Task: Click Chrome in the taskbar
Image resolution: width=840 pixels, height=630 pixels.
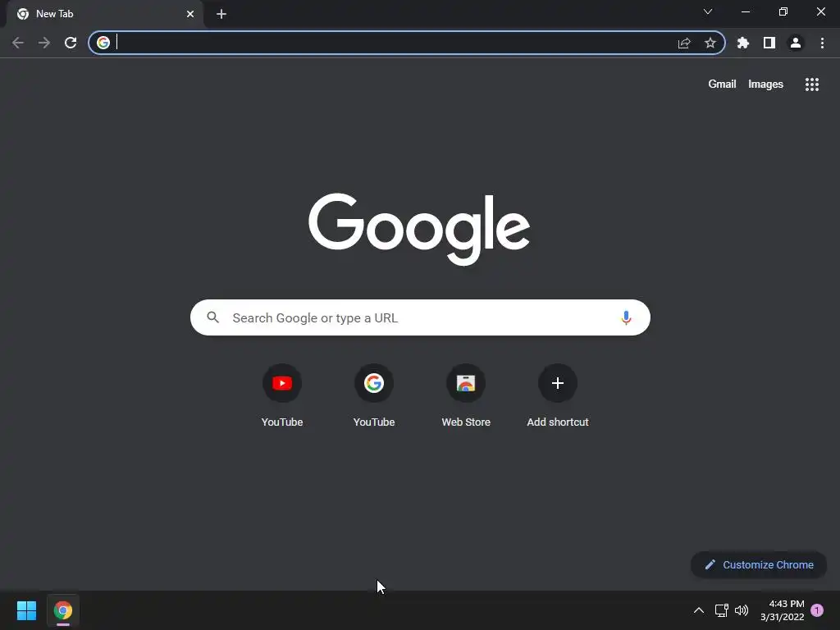Action: coord(63,610)
